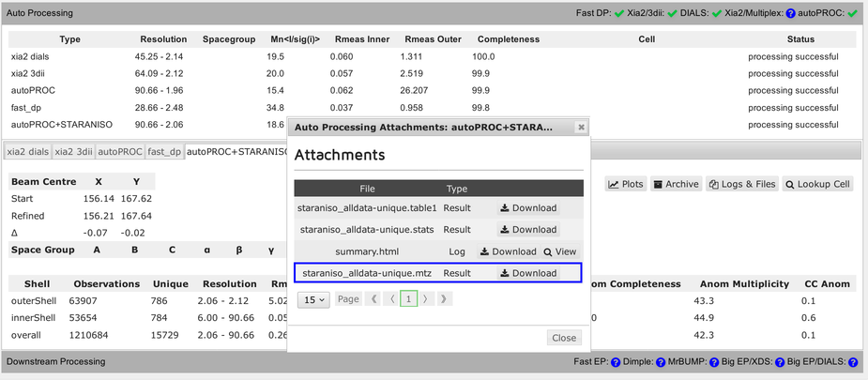The height and width of the screenshot is (380, 868).
Task: Go to the first page of attachments
Action: 373,299
